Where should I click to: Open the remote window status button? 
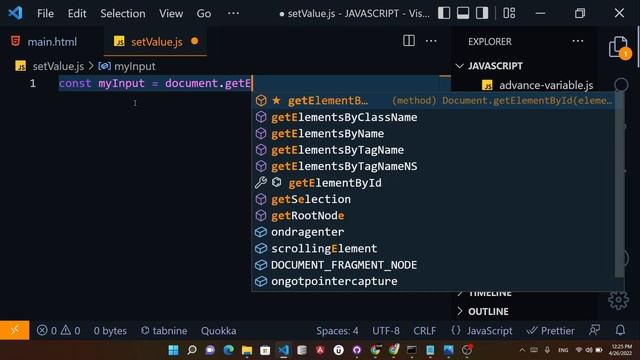coord(14,330)
